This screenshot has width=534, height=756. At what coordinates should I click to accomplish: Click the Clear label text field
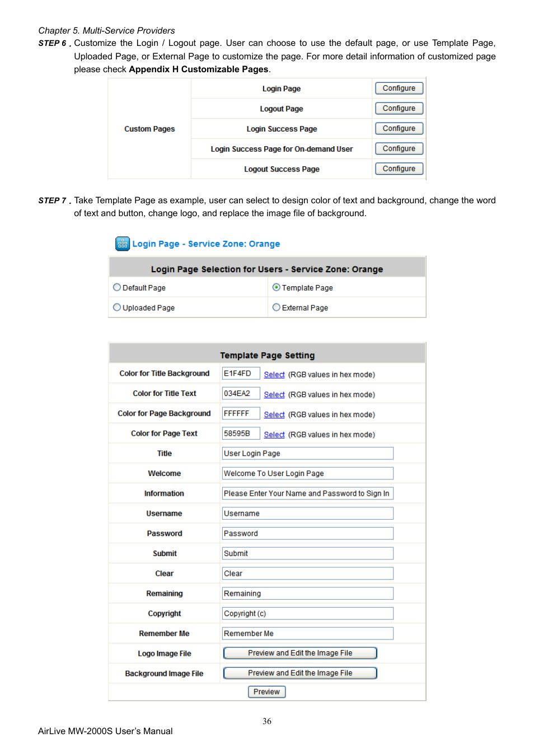(308, 573)
